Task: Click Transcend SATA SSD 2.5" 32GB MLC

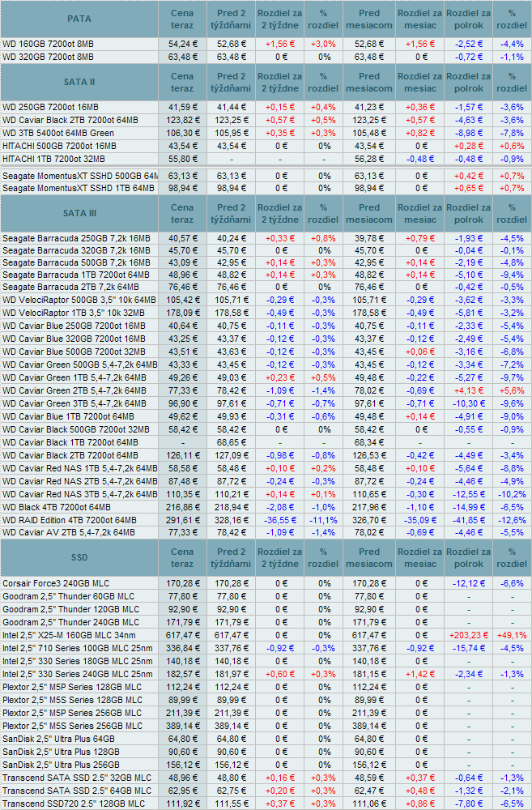Action: (x=77, y=778)
